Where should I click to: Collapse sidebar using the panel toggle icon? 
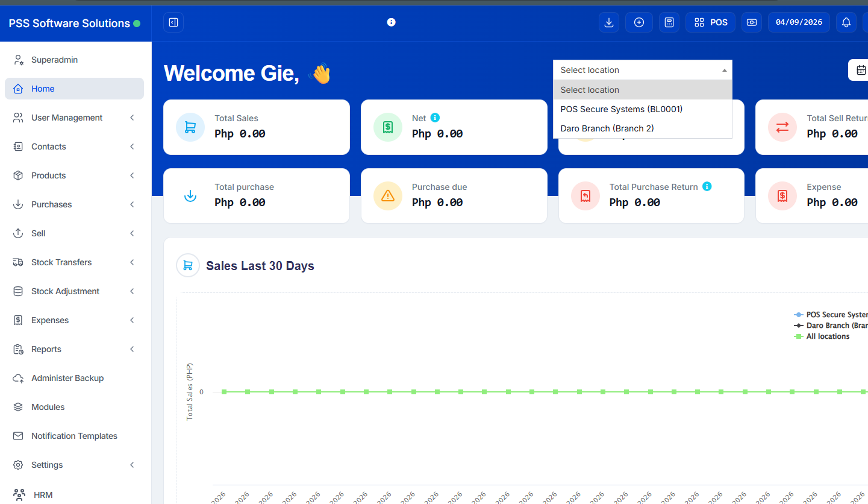click(173, 22)
